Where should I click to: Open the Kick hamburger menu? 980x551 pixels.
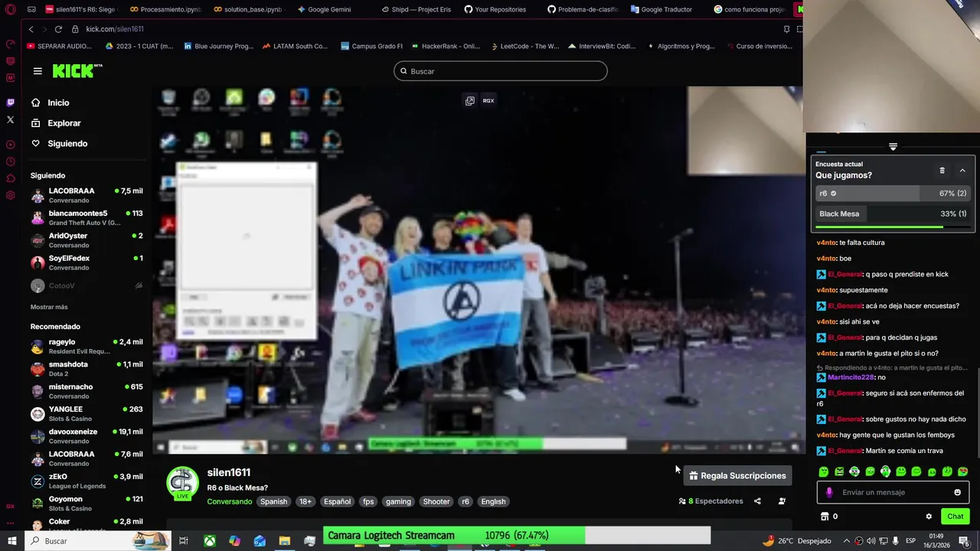[x=38, y=71]
